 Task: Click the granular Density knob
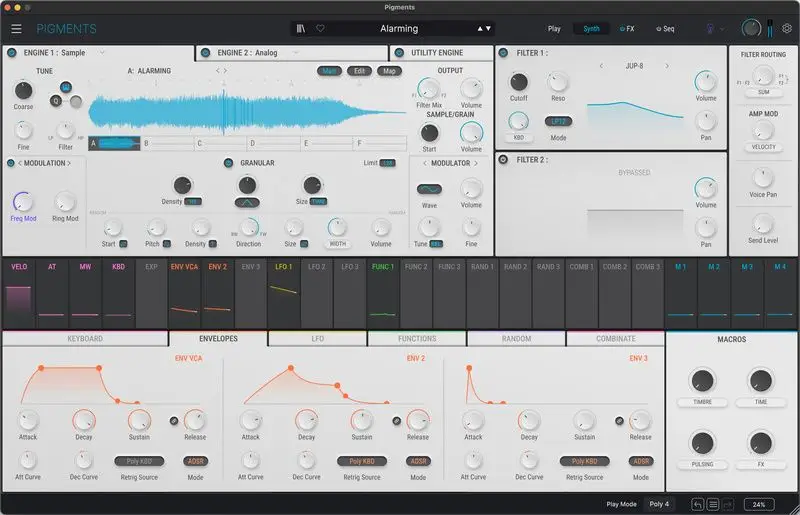[x=182, y=185]
